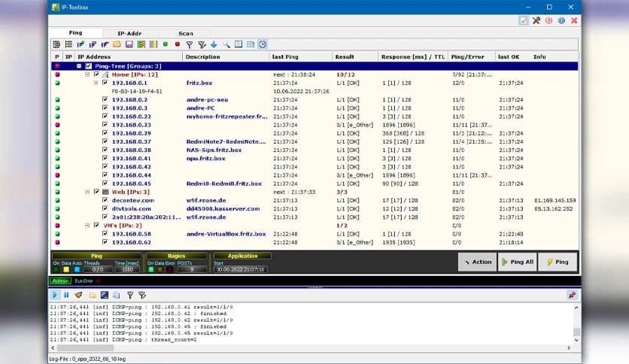The width and height of the screenshot is (629, 364).
Task: Switch to the Scan tab
Action: [x=185, y=33]
